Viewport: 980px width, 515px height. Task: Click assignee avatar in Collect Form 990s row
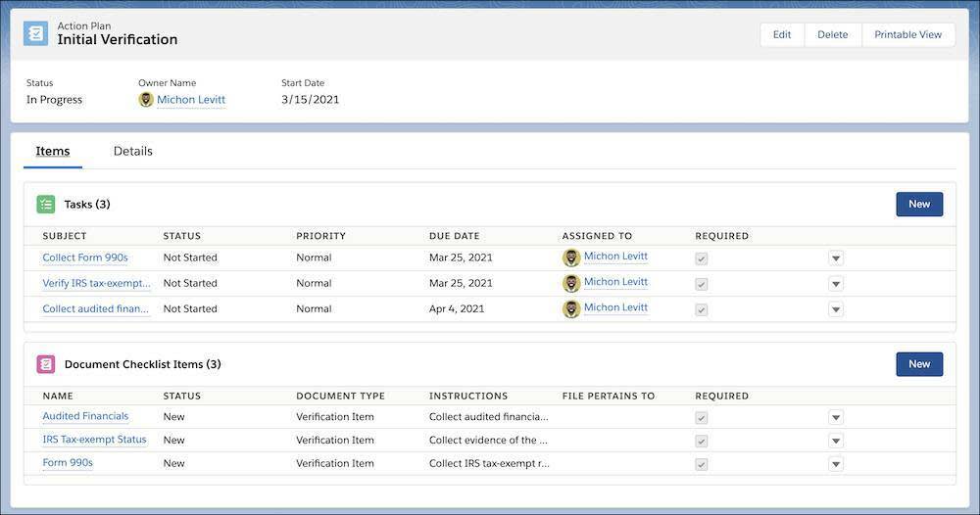coord(571,257)
